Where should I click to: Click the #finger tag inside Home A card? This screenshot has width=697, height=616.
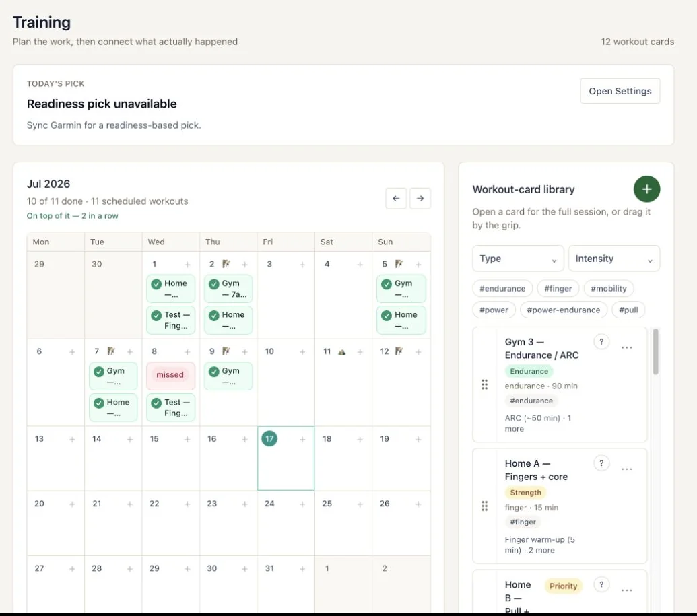point(523,522)
